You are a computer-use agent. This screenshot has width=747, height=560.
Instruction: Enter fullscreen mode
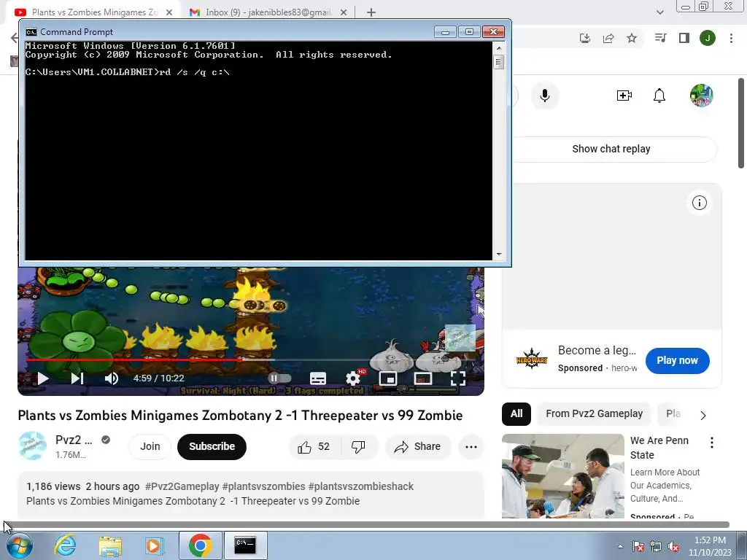click(458, 378)
